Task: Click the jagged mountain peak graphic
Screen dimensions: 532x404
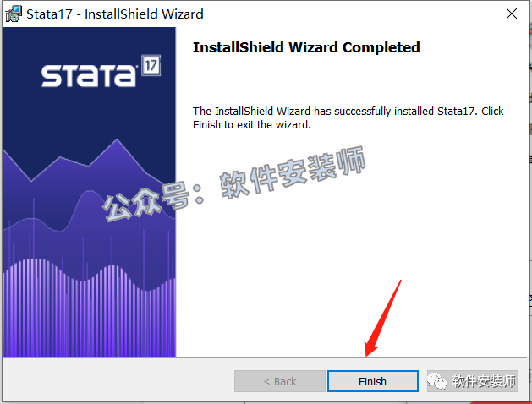Action: pyautogui.click(x=89, y=159)
